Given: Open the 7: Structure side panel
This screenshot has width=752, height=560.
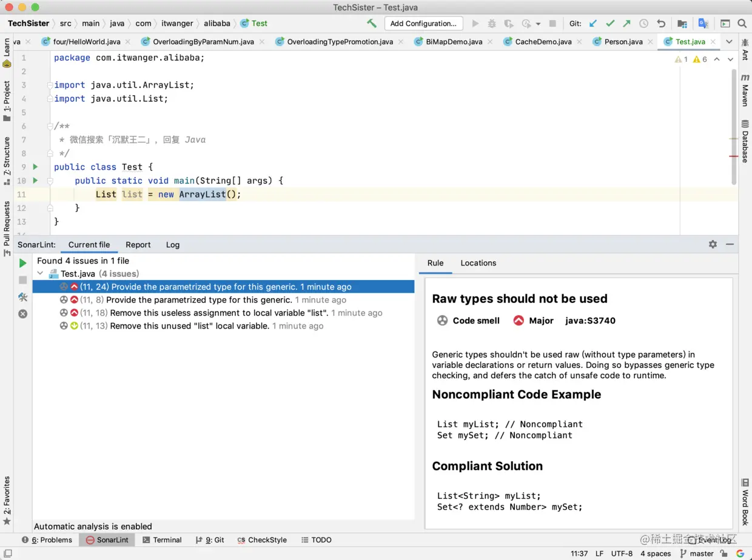Looking at the screenshot, I should [x=7, y=161].
